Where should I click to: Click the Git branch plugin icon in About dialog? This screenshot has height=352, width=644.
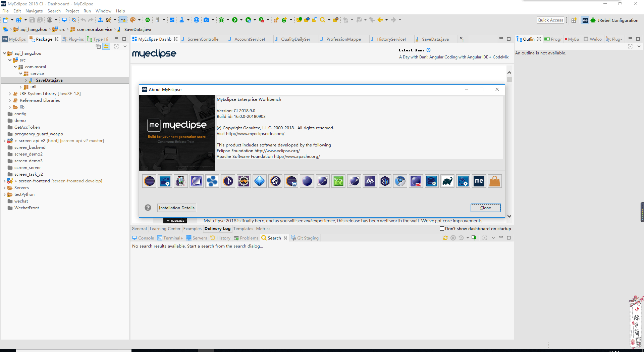pos(228,181)
